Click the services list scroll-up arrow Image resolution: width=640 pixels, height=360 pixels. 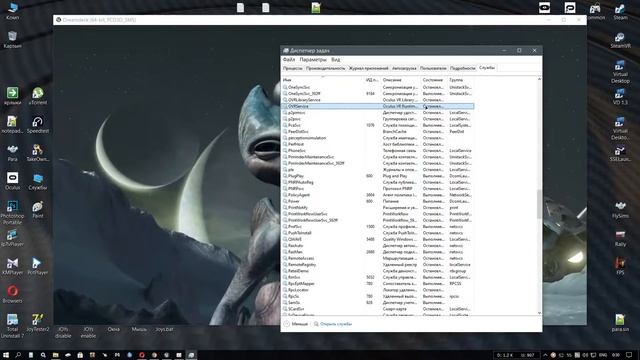539,79
